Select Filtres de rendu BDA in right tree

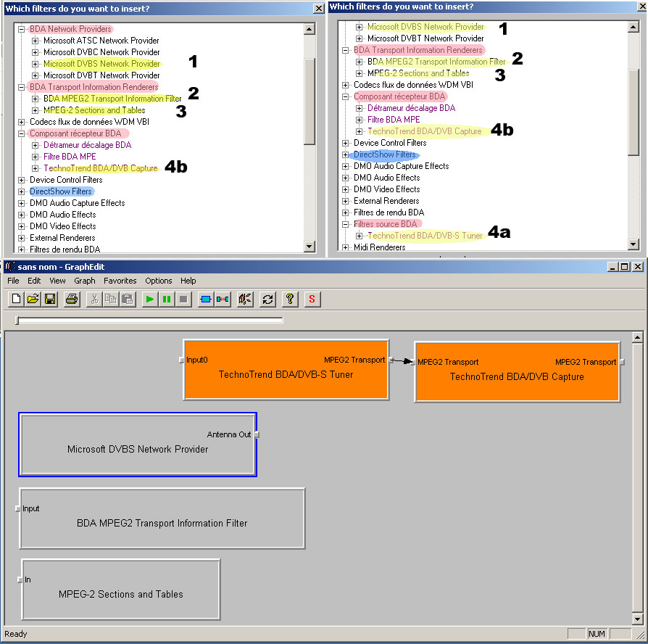pyautogui.click(x=389, y=212)
